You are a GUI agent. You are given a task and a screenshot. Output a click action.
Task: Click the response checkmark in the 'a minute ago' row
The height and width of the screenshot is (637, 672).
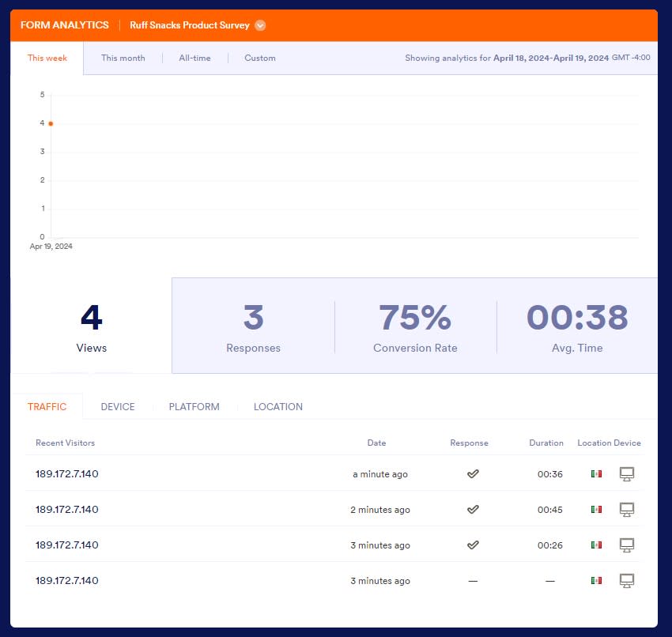coord(473,473)
